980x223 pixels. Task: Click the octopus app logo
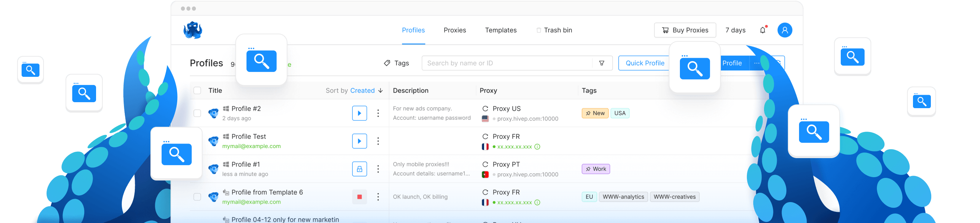click(192, 30)
